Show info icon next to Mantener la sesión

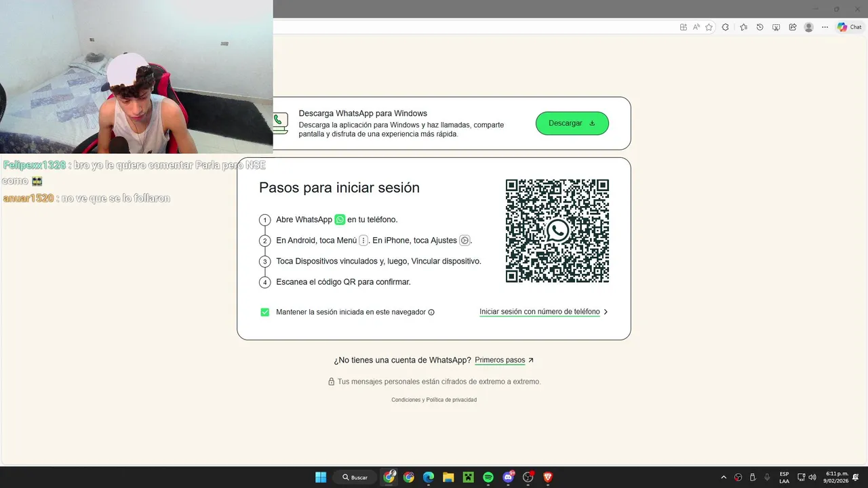[431, 312]
